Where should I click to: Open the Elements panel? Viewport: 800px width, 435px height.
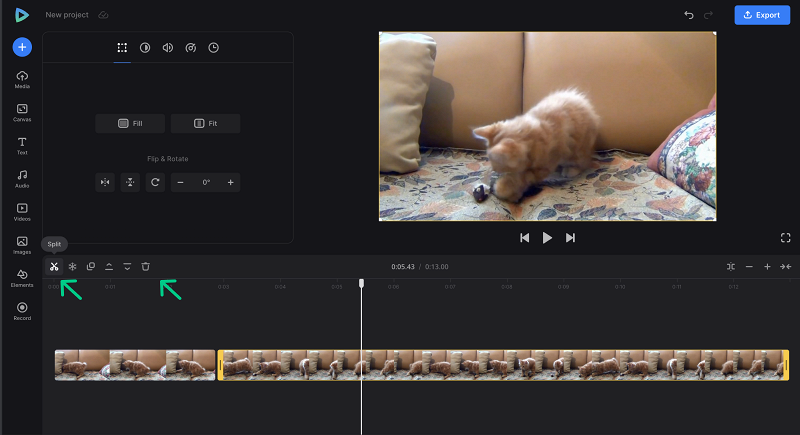pos(22,278)
